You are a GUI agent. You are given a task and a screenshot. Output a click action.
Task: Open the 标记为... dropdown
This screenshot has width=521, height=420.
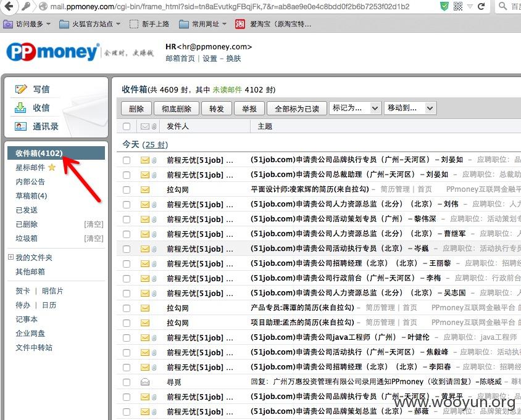coord(355,108)
